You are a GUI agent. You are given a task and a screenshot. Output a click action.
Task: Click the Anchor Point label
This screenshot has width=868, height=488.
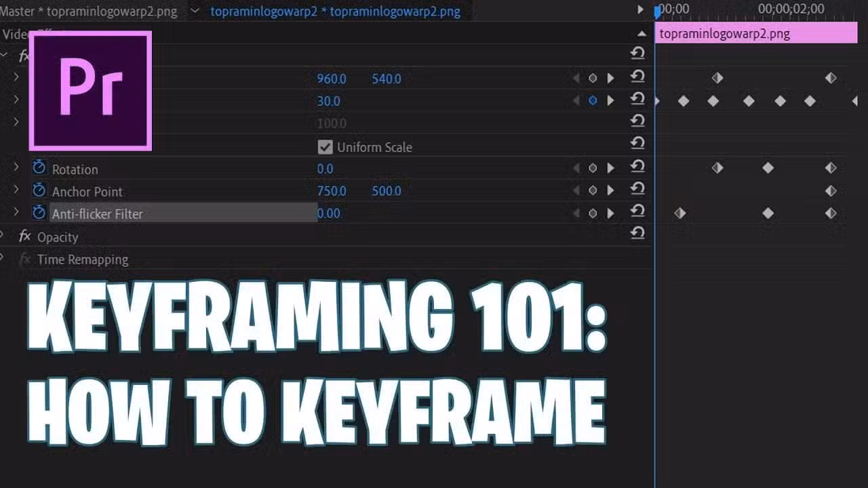click(87, 192)
